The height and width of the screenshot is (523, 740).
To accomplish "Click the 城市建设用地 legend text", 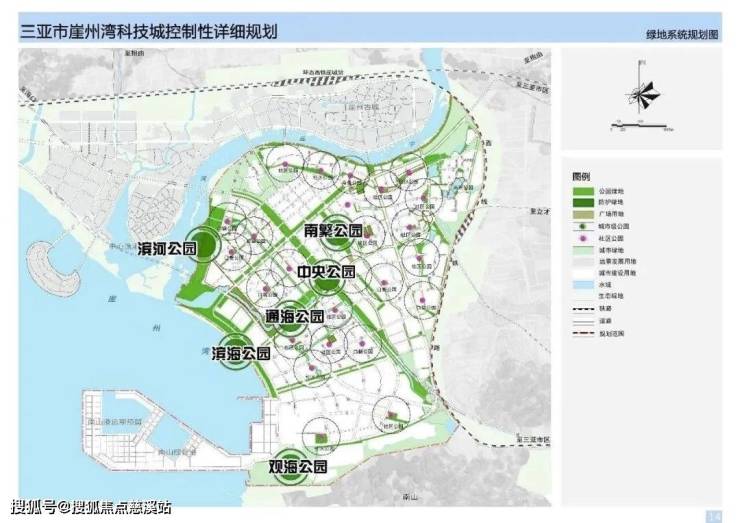I will [x=617, y=273].
